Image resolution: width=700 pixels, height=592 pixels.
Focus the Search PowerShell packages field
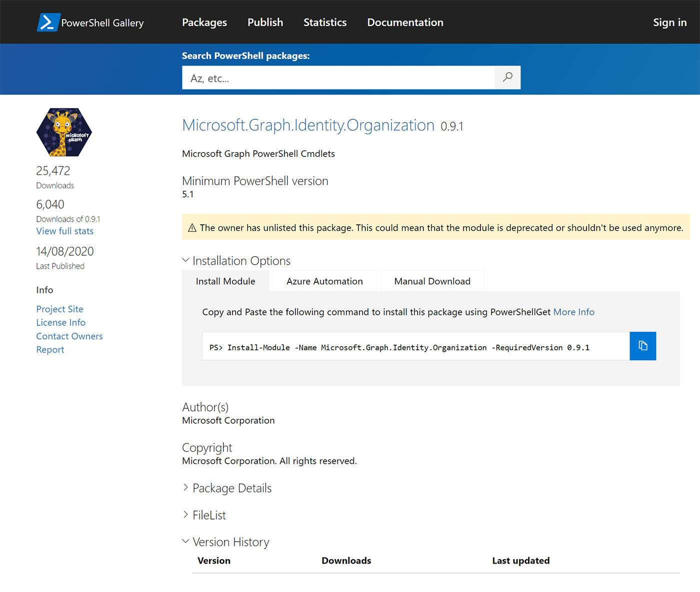338,78
